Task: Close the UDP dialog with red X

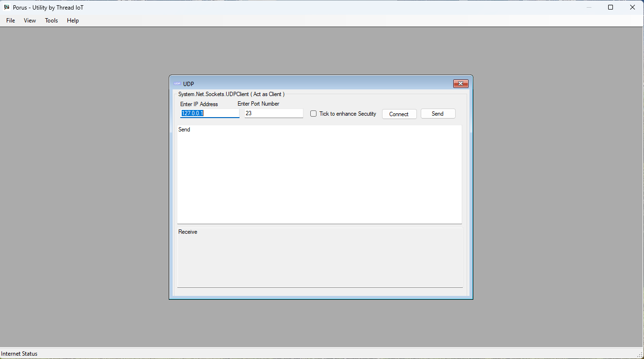Action: tap(460, 83)
